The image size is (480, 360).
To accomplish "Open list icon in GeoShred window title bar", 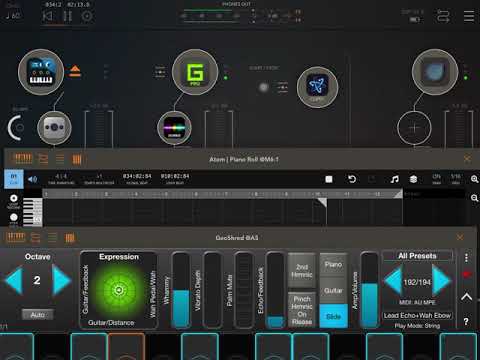I will tap(52, 237).
